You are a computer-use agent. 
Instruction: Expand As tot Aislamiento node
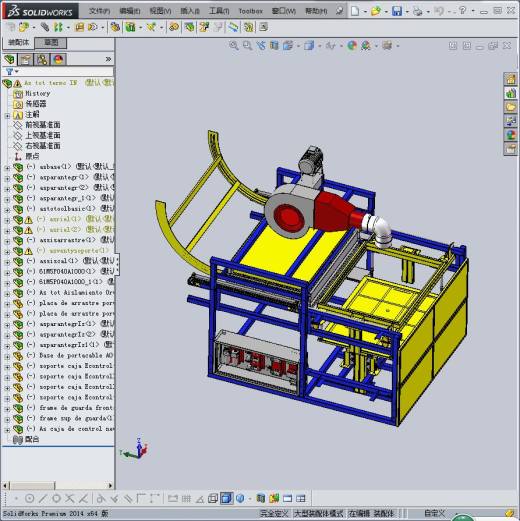point(7,293)
